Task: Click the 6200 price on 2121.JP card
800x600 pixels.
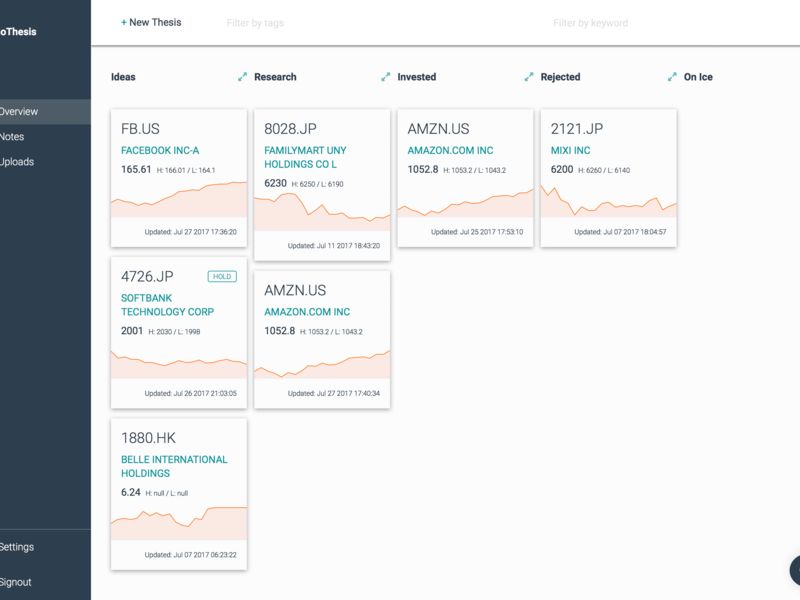Action: tap(562, 169)
